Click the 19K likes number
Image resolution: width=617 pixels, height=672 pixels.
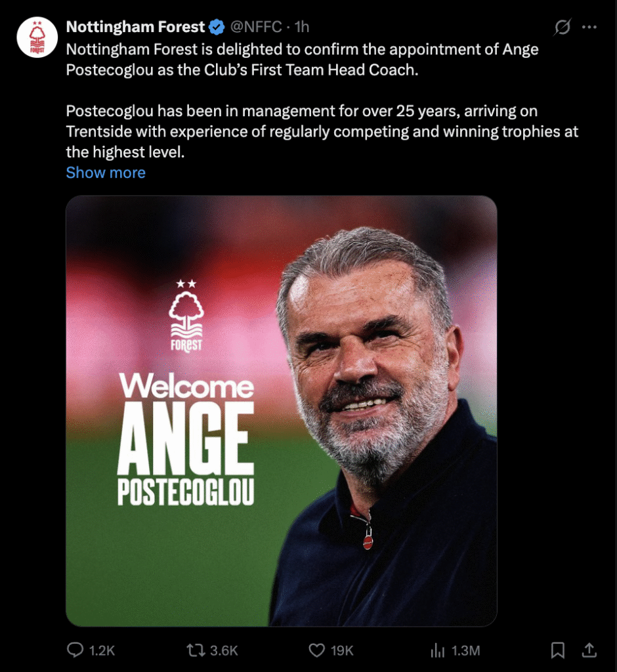coord(342,650)
